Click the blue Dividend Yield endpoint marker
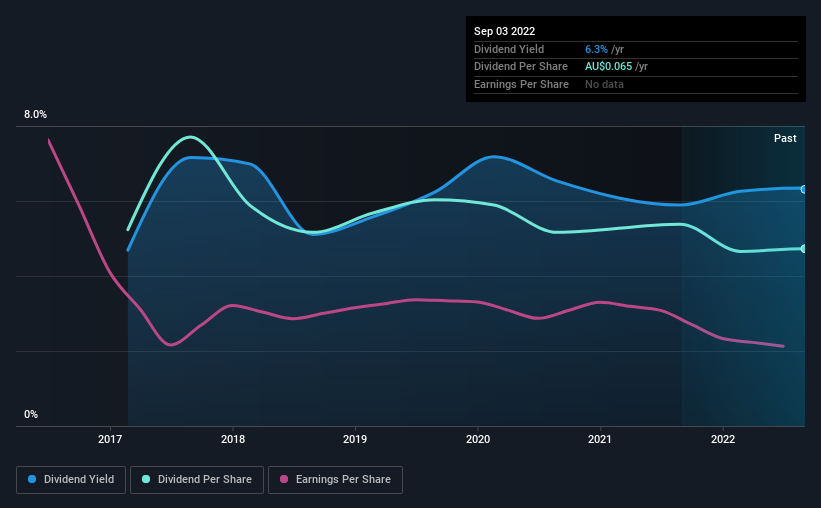 click(x=803, y=189)
